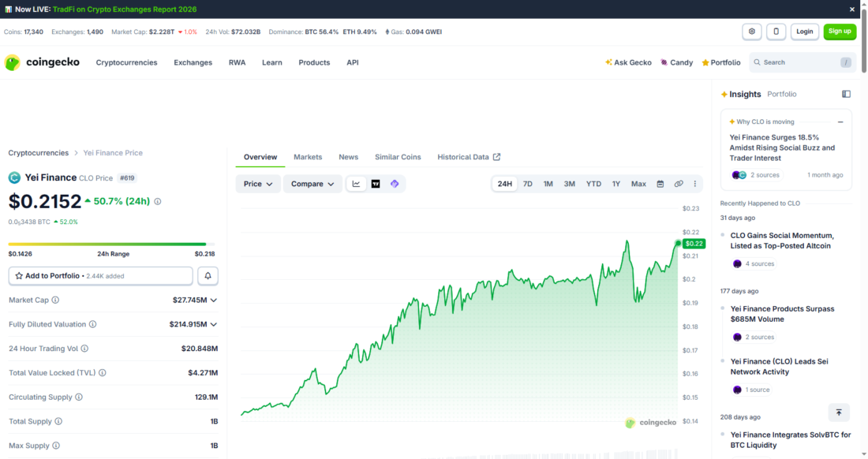868x459 pixels.
Task: Open the RWA nav menu
Action: [x=237, y=62]
